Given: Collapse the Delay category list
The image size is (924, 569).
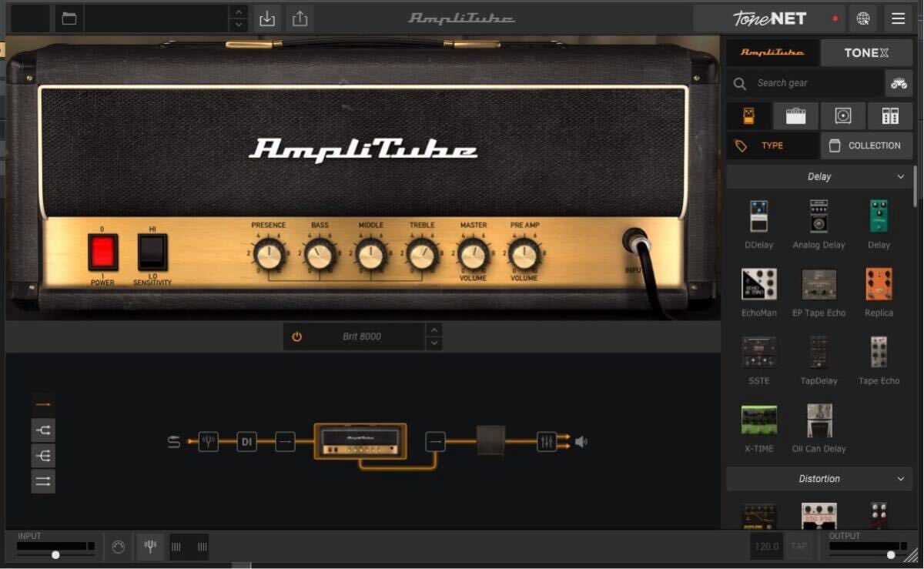Looking at the screenshot, I should (x=899, y=176).
